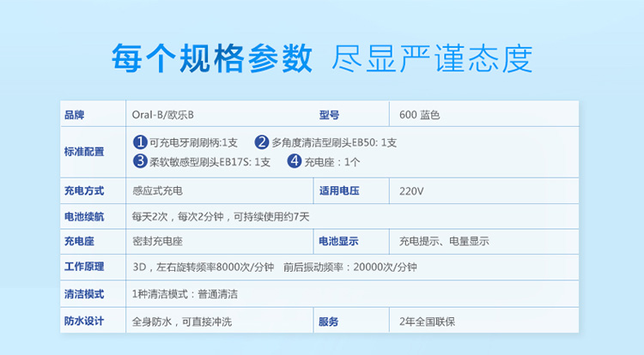The width and height of the screenshot is (644, 355).
Task: Click the 电池显示 label
Action: 339,241
